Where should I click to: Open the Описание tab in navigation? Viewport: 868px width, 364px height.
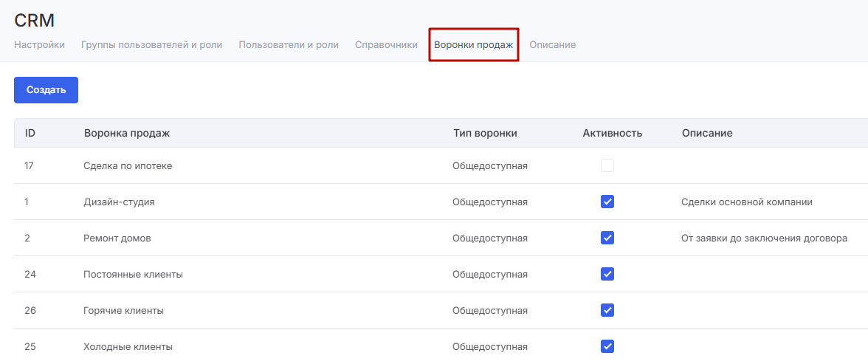pyautogui.click(x=552, y=45)
